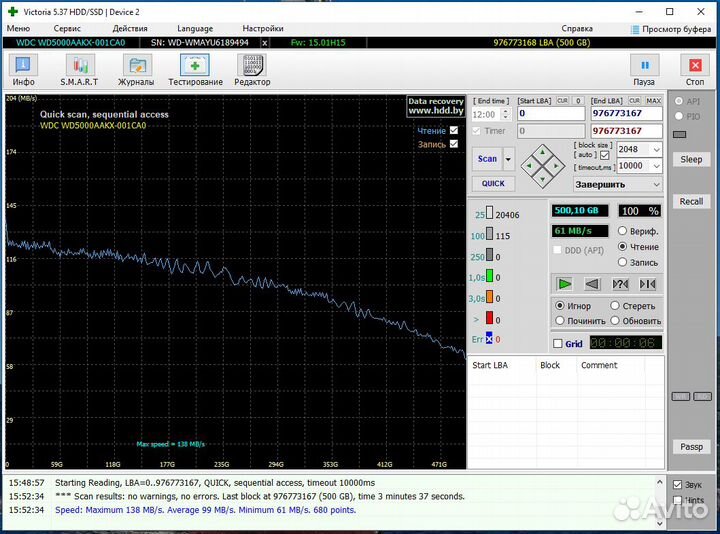The image size is (720, 534).
Task: Open the timeout 10000 dropdown
Action: tap(657, 166)
